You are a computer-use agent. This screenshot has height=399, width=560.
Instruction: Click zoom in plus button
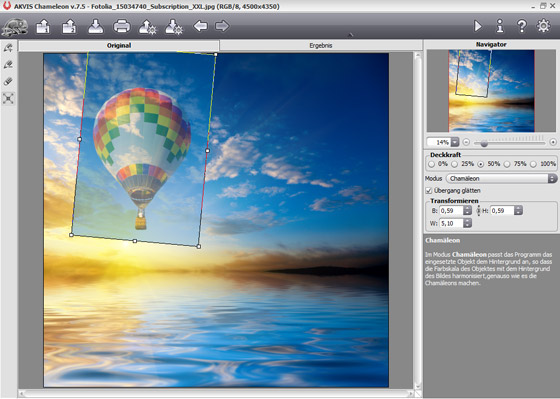tap(553, 142)
